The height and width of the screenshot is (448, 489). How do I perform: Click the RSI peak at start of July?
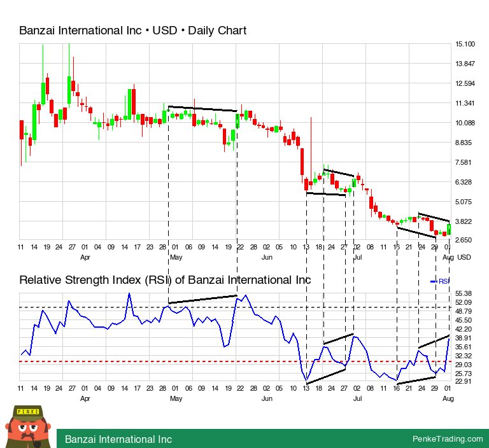355,337
